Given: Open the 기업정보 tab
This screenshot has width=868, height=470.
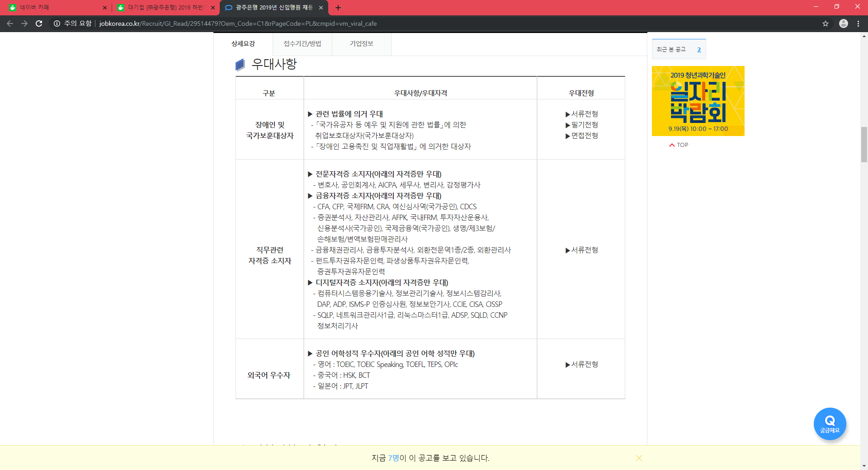Looking at the screenshot, I should point(362,44).
